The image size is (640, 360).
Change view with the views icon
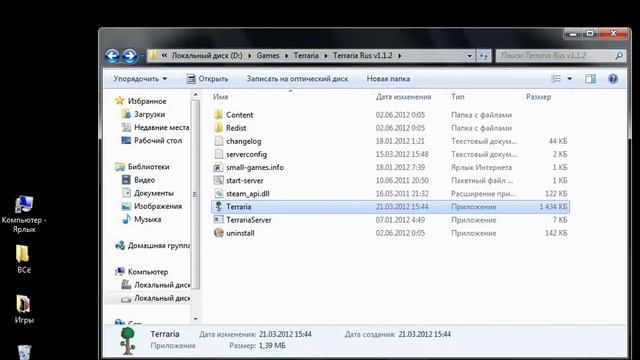[556, 79]
